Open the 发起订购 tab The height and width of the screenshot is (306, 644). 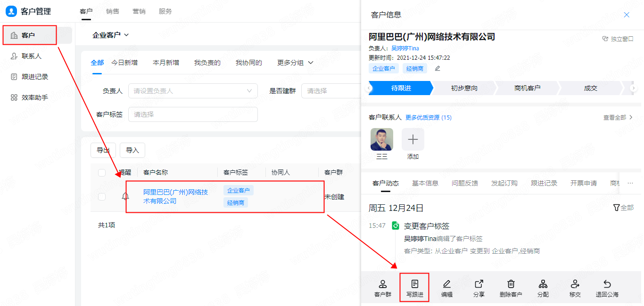click(504, 183)
